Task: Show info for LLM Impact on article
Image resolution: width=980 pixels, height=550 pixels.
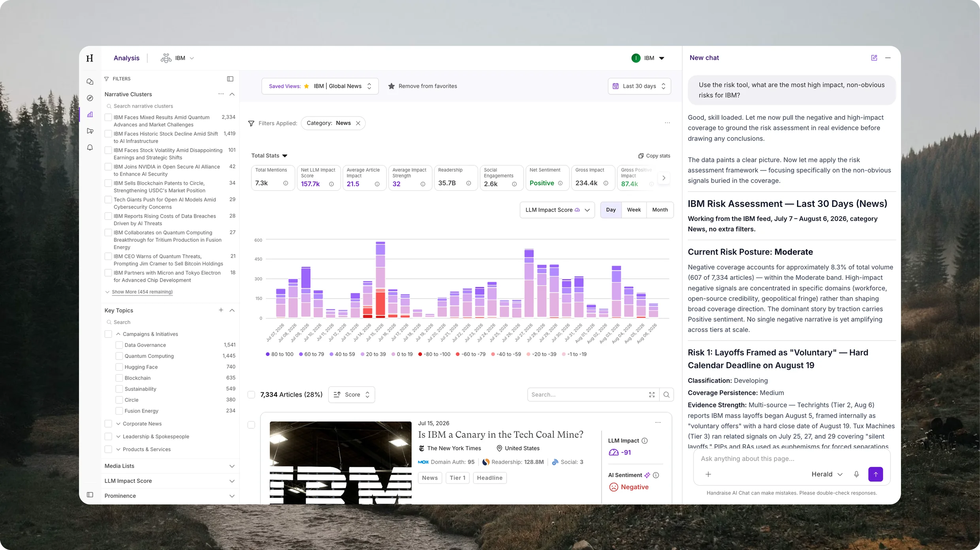Action: pyautogui.click(x=645, y=441)
